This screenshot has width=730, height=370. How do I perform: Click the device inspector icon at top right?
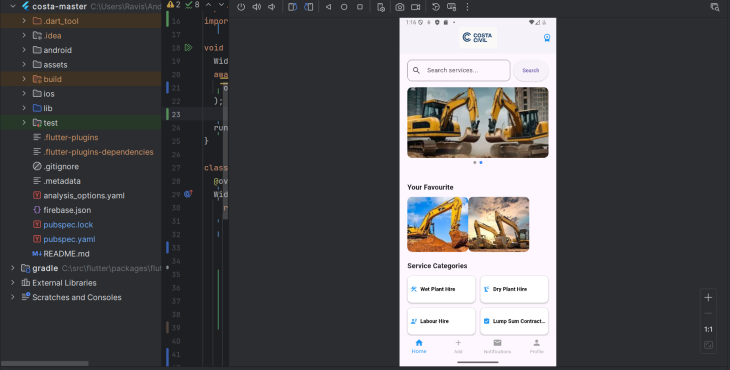coord(715,7)
